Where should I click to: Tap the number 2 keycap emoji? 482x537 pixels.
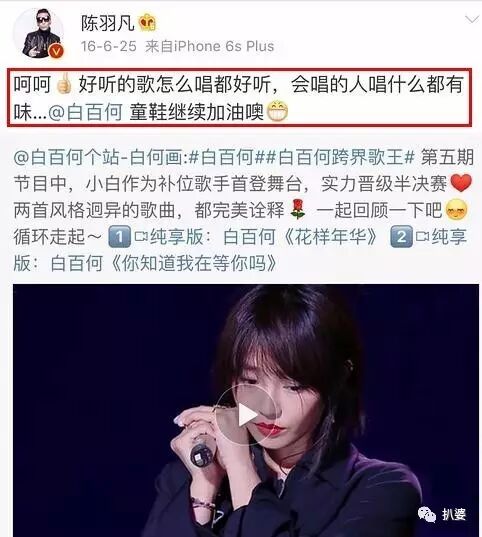point(401,237)
